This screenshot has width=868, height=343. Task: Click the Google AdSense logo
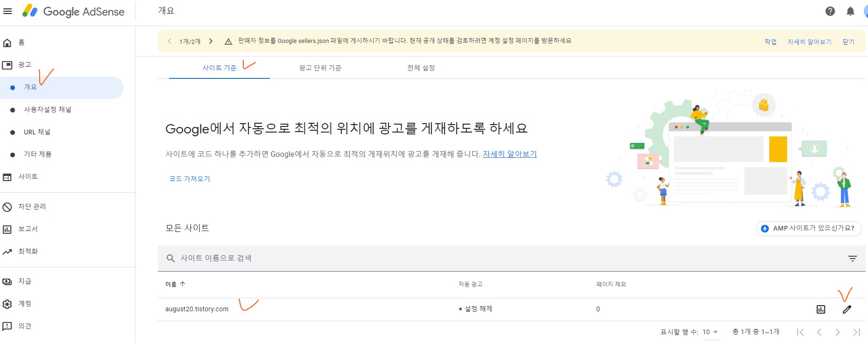(73, 11)
